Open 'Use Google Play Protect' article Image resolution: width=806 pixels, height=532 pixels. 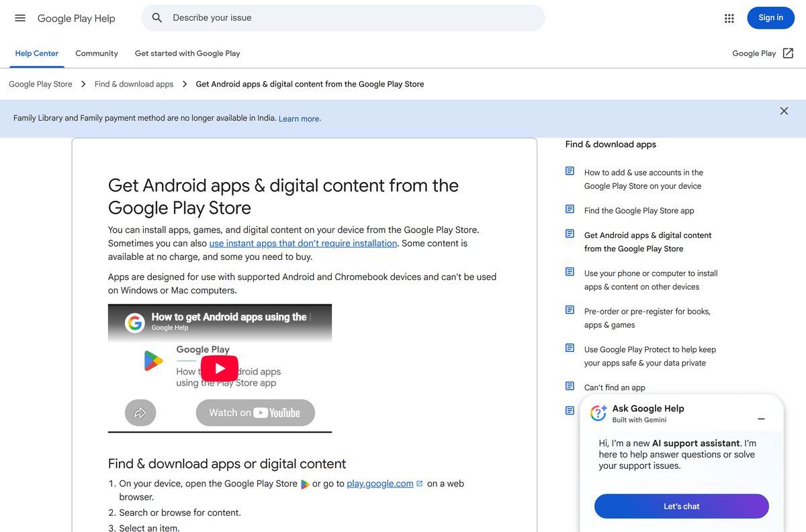click(x=650, y=356)
